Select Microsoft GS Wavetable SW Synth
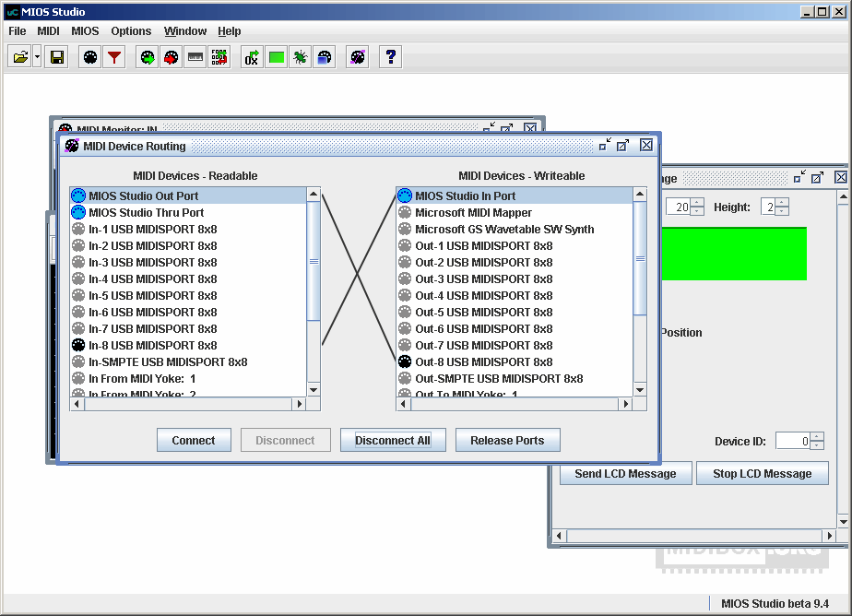This screenshot has height=616, width=852. point(515,230)
